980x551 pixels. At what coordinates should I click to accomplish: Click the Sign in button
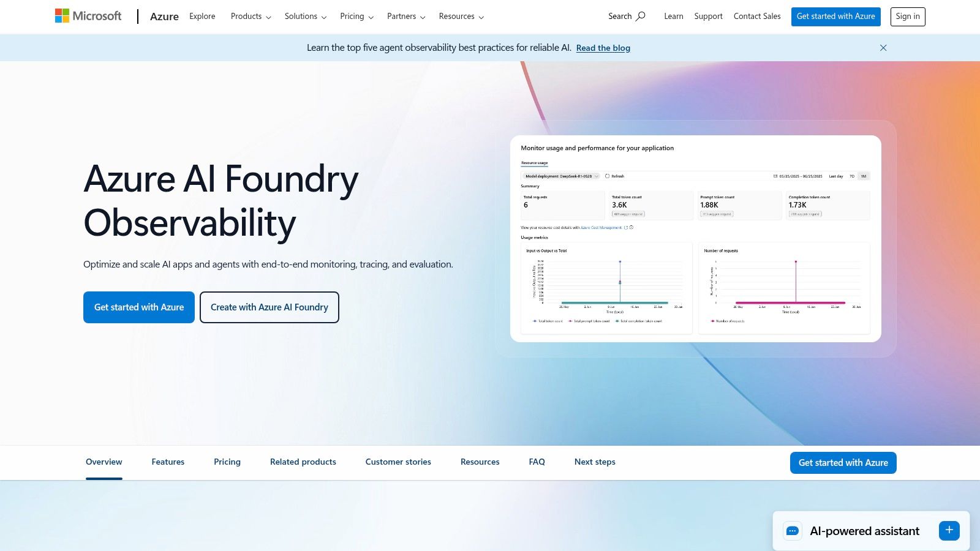tap(907, 17)
